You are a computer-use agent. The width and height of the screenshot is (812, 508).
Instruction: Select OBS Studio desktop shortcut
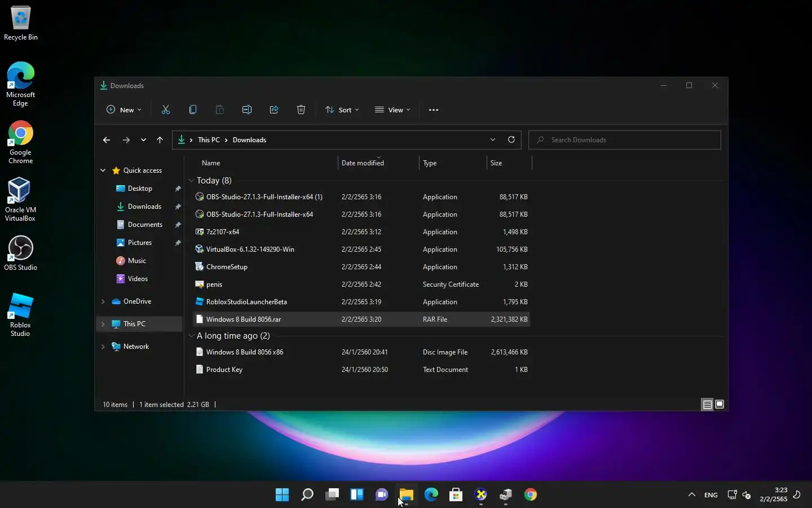pyautogui.click(x=21, y=253)
